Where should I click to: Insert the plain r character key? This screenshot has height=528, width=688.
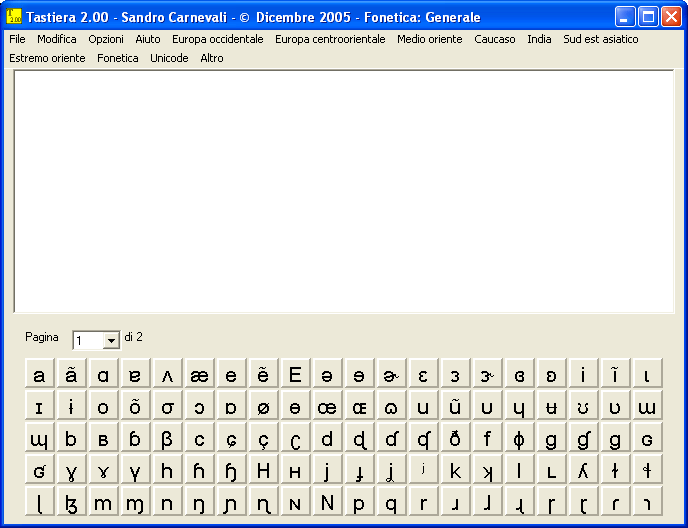pos(423,501)
